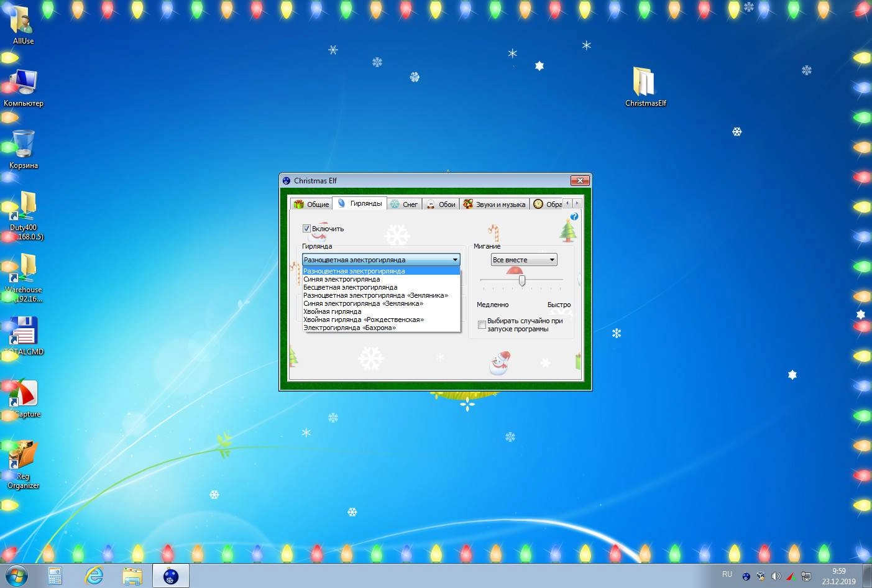
Task: Open the AllUse desktop icon
Action: [23, 25]
